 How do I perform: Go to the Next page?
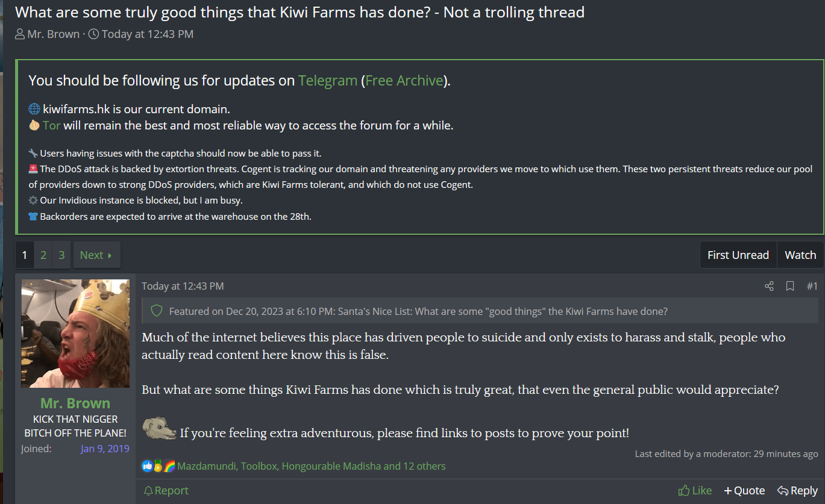[x=96, y=255]
